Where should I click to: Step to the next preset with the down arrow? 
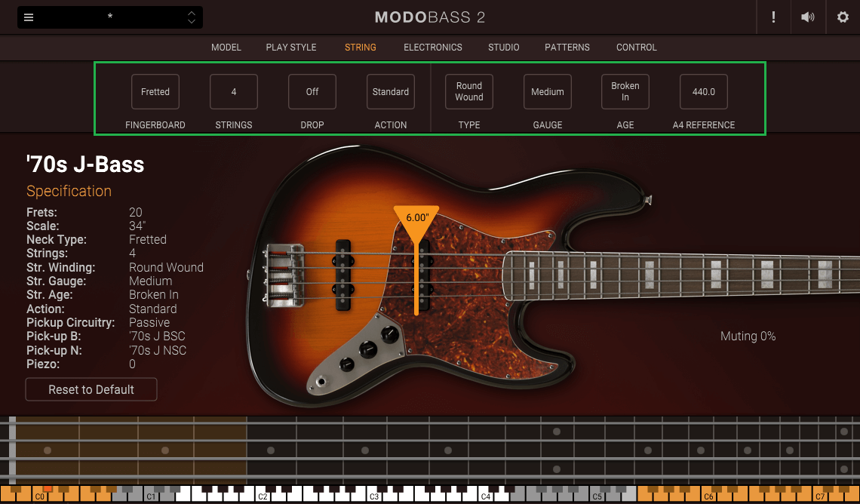click(192, 21)
